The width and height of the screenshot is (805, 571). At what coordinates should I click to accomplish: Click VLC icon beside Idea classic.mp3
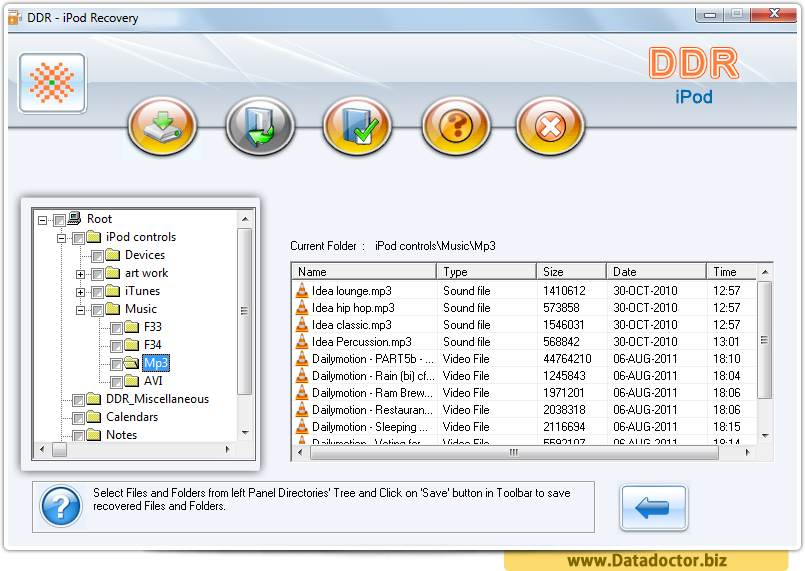[x=302, y=325]
